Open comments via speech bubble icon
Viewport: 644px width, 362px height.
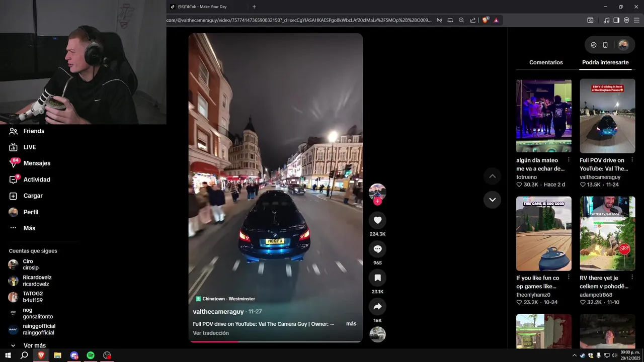377,249
